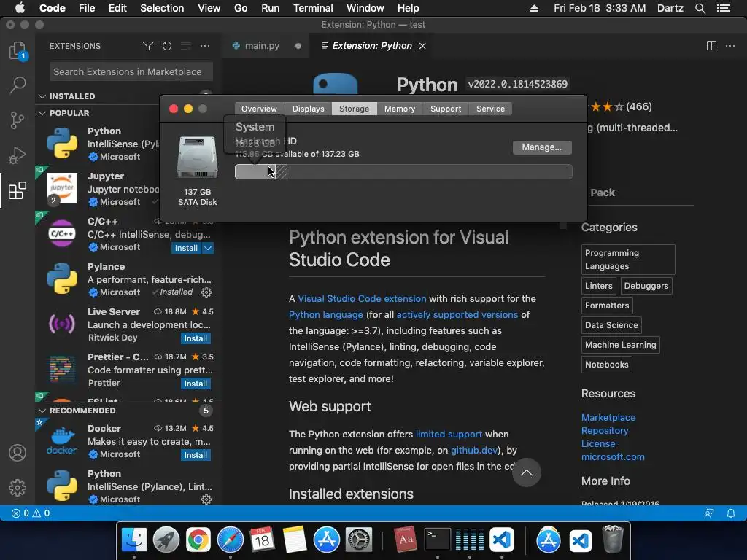Open the Terminal menu in menu bar
The width and height of the screenshot is (747, 560).
pyautogui.click(x=313, y=8)
